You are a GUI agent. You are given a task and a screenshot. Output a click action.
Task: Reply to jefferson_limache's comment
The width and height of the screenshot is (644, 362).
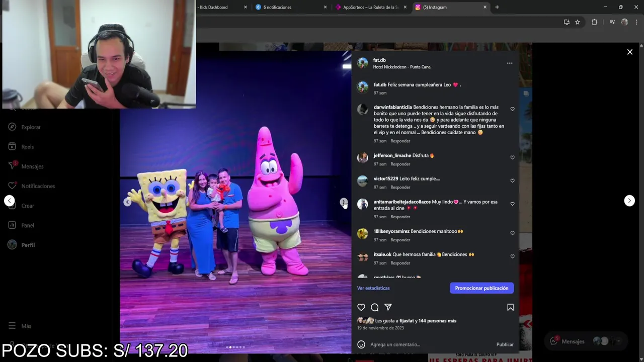point(400,164)
